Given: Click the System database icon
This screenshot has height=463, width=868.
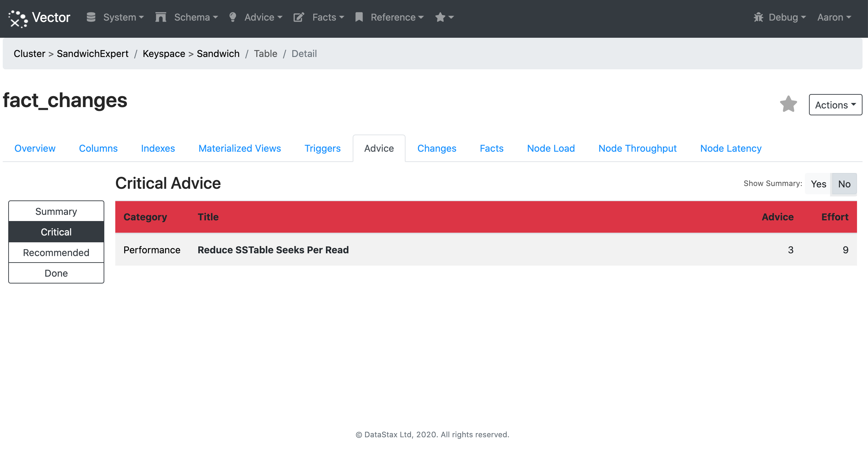Looking at the screenshot, I should (x=91, y=17).
